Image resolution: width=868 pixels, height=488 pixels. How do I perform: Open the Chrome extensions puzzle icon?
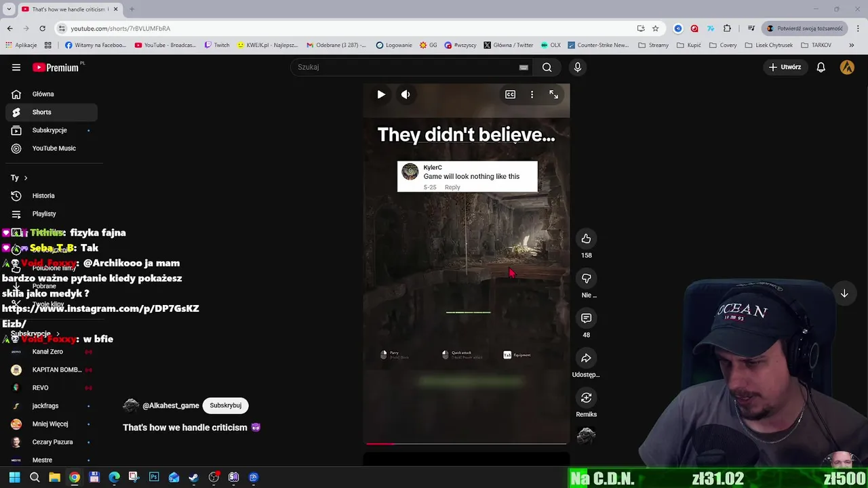click(727, 28)
